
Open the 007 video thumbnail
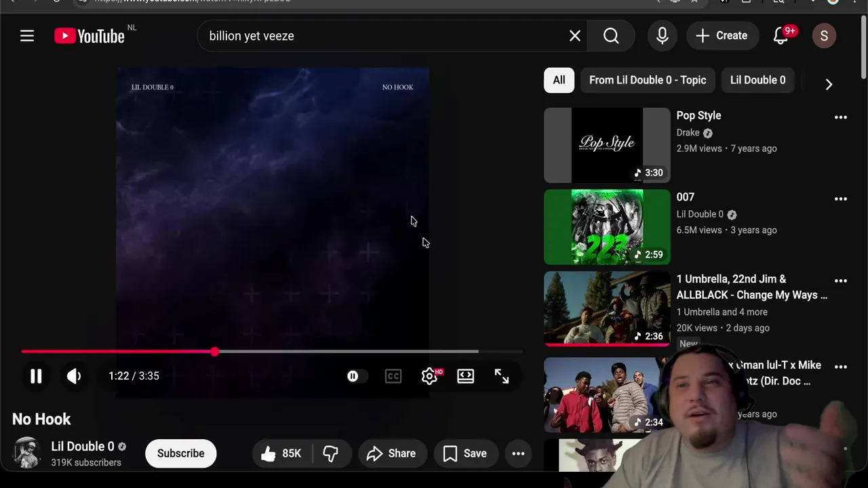pyautogui.click(x=607, y=227)
